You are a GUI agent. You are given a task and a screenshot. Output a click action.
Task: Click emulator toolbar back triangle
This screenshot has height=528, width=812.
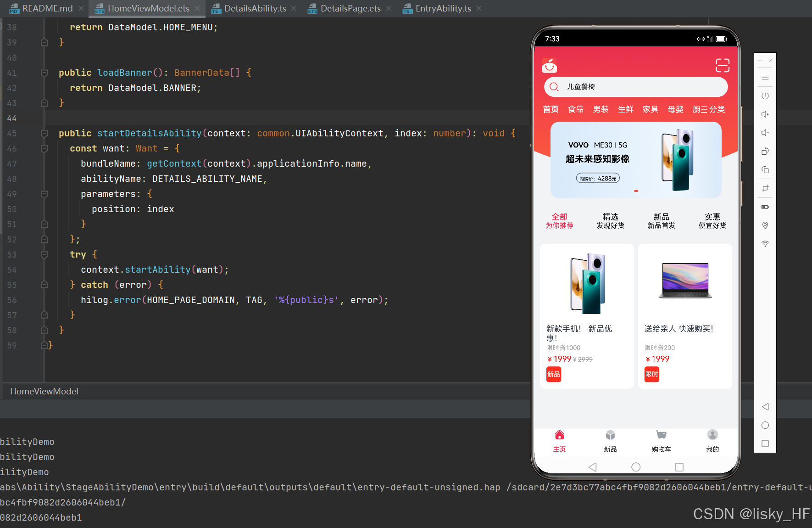tap(765, 407)
